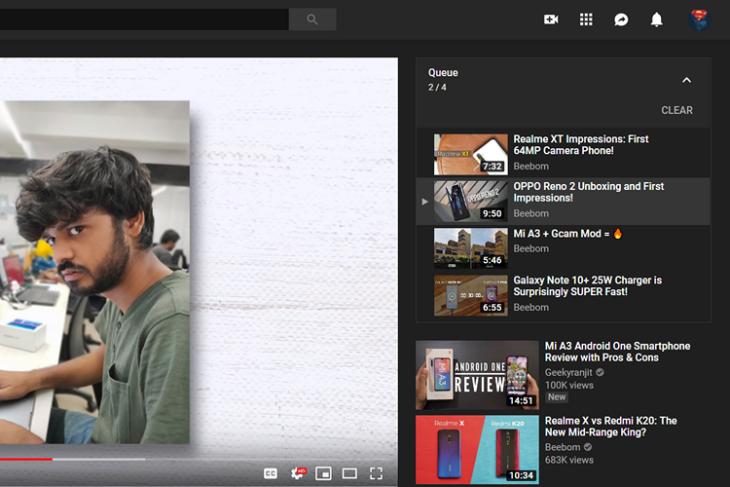
Task: Open Galaxy Note 10+ charger thumbnail
Action: point(471,296)
